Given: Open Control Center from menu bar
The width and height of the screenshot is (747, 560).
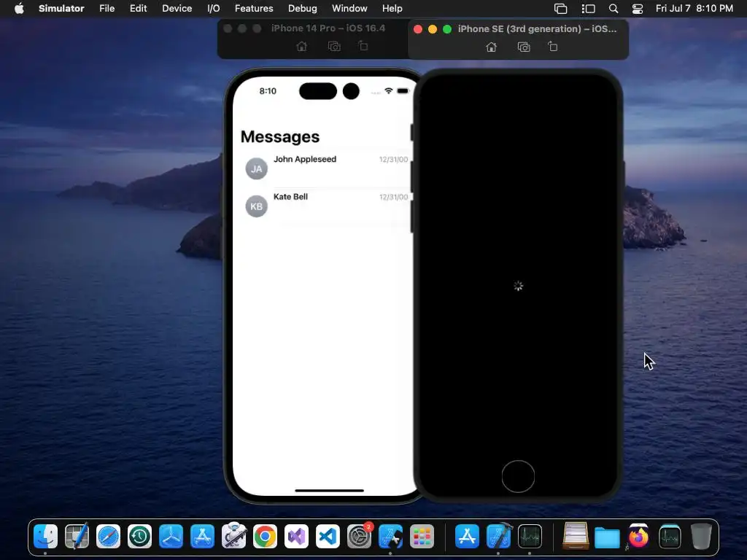Looking at the screenshot, I should click(x=638, y=9).
